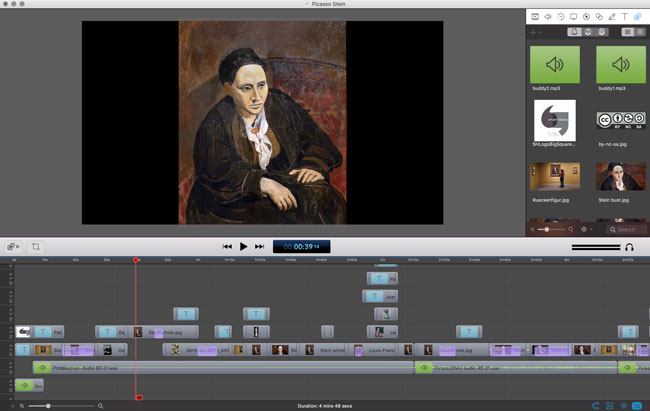Image resolution: width=650 pixels, height=411 pixels.
Task: Select the Stein whole.jpg clip under the playhead
Action: (164, 332)
